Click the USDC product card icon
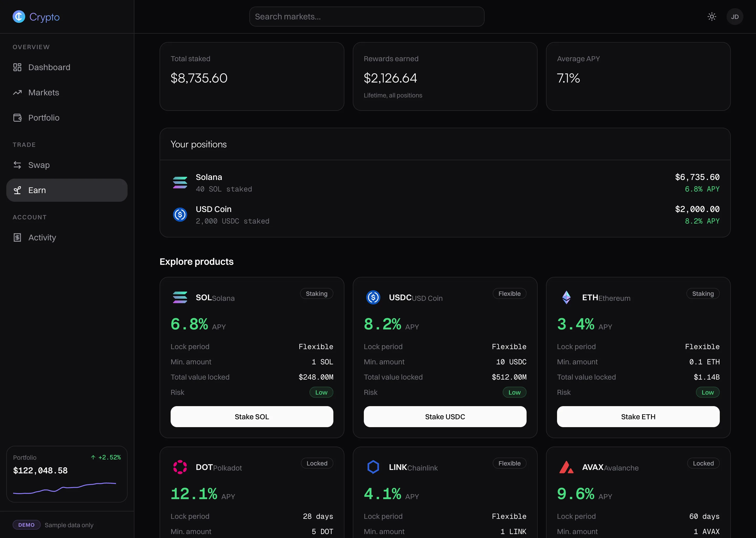 coord(373,297)
